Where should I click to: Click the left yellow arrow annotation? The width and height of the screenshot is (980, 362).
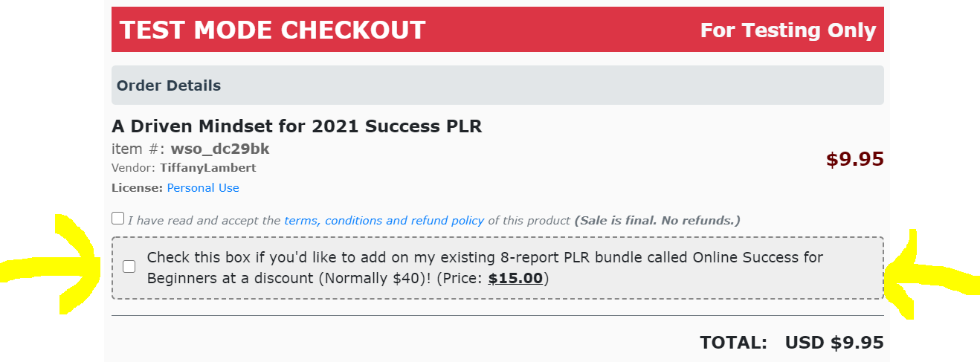pos(51,264)
